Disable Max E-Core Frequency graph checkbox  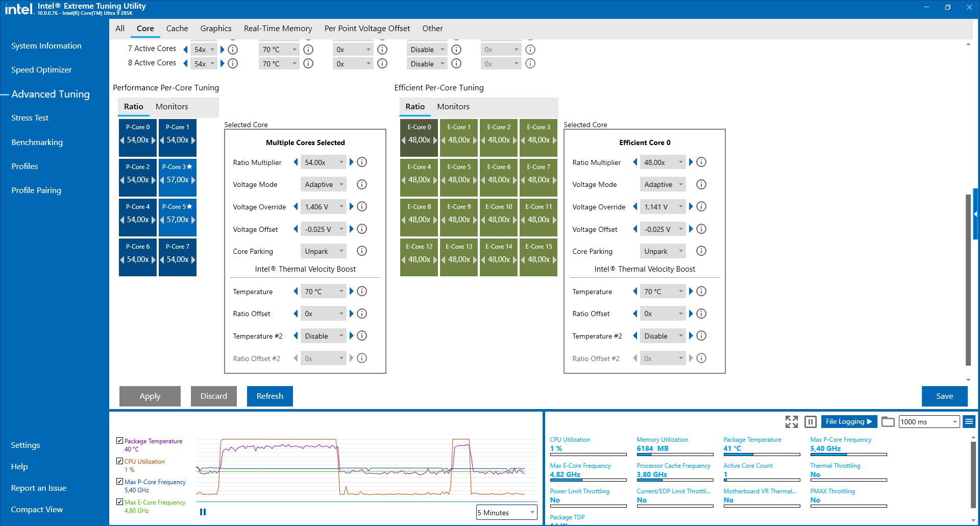(x=119, y=502)
